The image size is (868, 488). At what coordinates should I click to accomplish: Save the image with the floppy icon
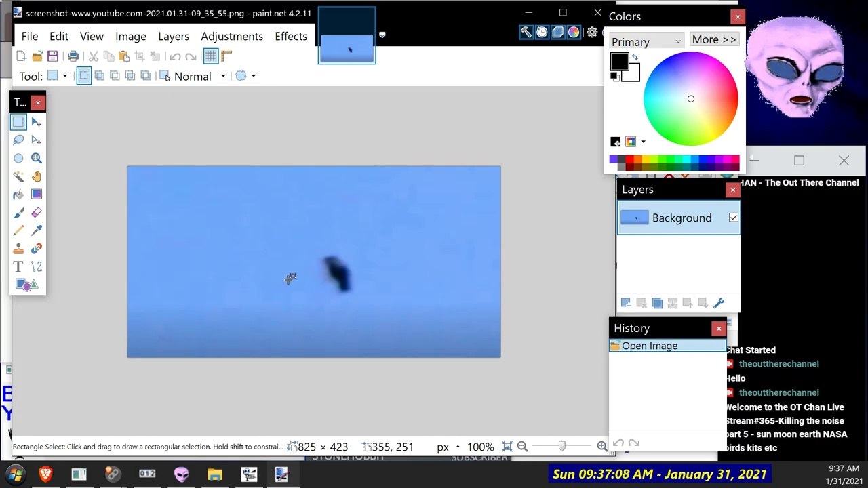[x=53, y=56]
